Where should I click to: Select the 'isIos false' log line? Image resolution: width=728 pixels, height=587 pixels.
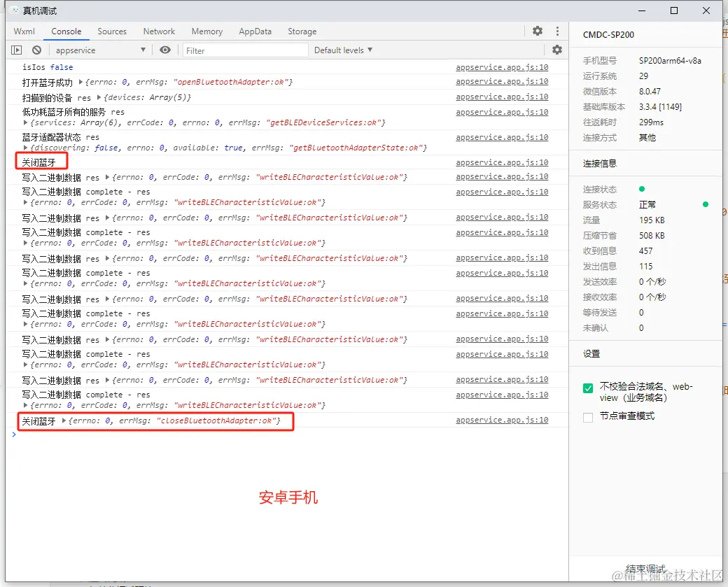tap(48, 67)
